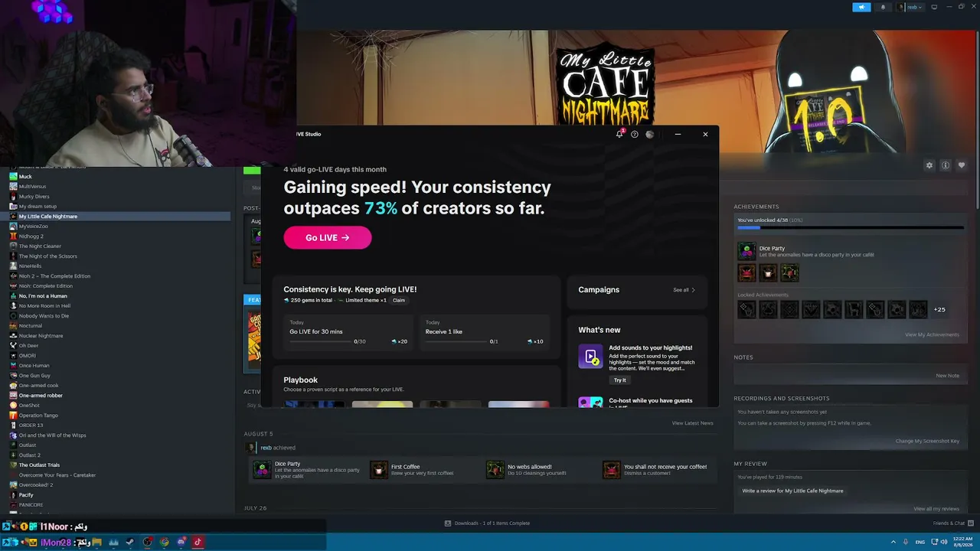Expand system tray hidden icons chevron

(x=893, y=542)
